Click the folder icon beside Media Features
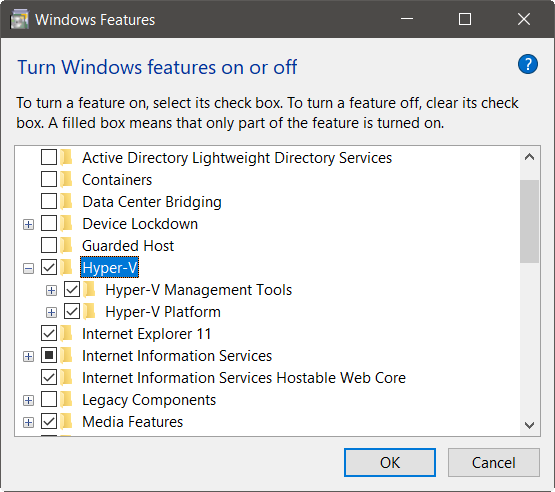The width and height of the screenshot is (555, 492). (66, 422)
